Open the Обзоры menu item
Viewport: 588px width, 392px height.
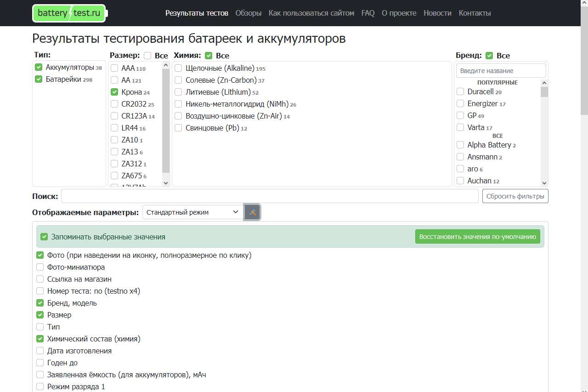(248, 13)
